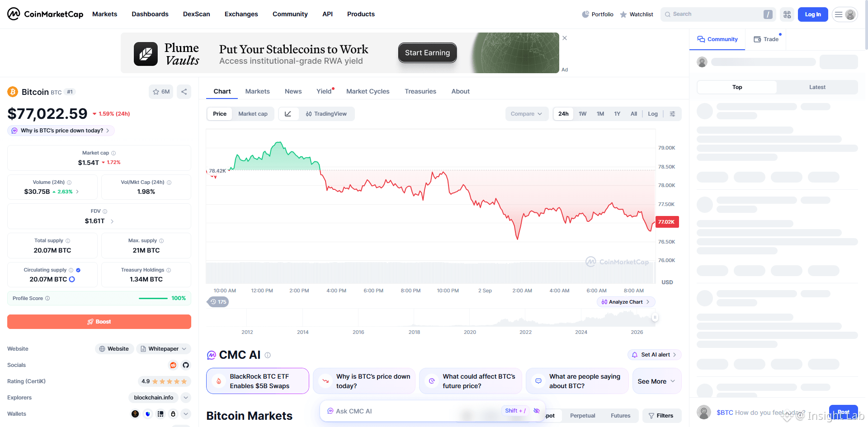
Task: Select the 1W chart timeframe
Action: pos(582,114)
